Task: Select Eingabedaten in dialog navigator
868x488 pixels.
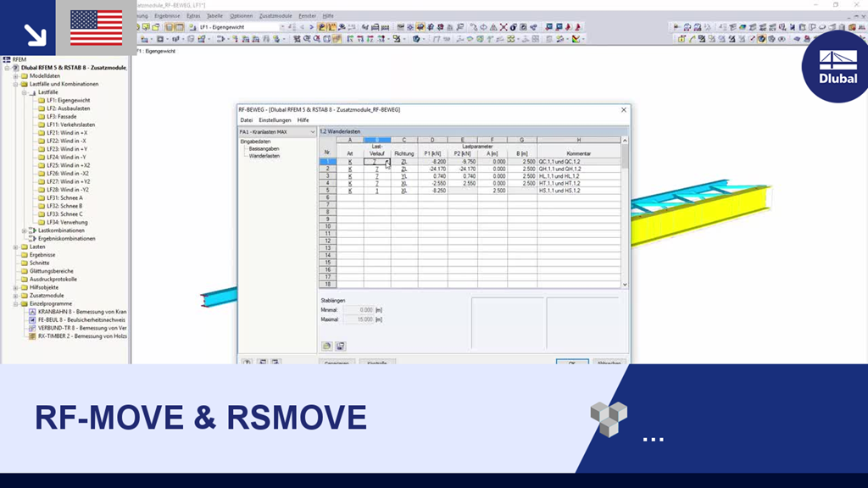Action: pos(255,141)
